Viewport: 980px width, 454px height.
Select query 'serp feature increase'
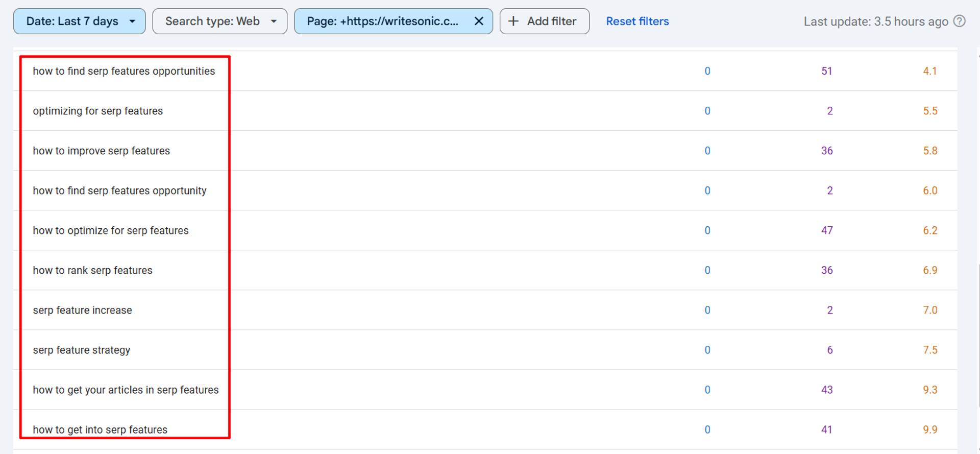pyautogui.click(x=83, y=310)
